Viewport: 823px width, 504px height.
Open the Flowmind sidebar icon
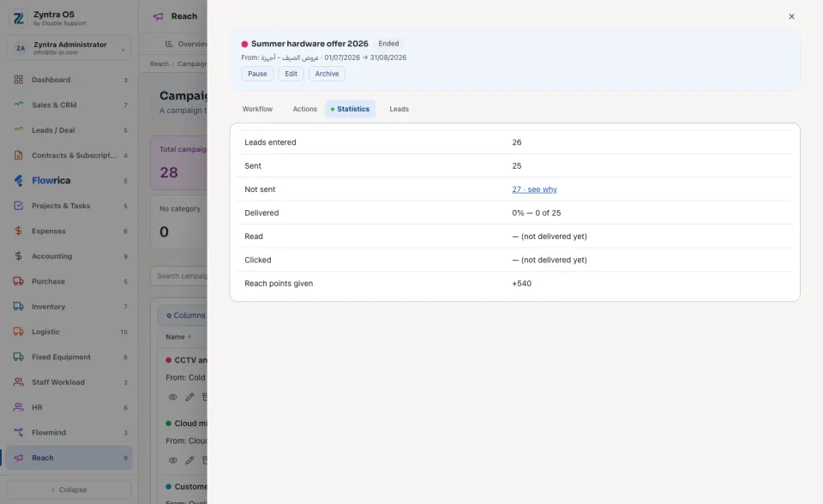point(18,433)
